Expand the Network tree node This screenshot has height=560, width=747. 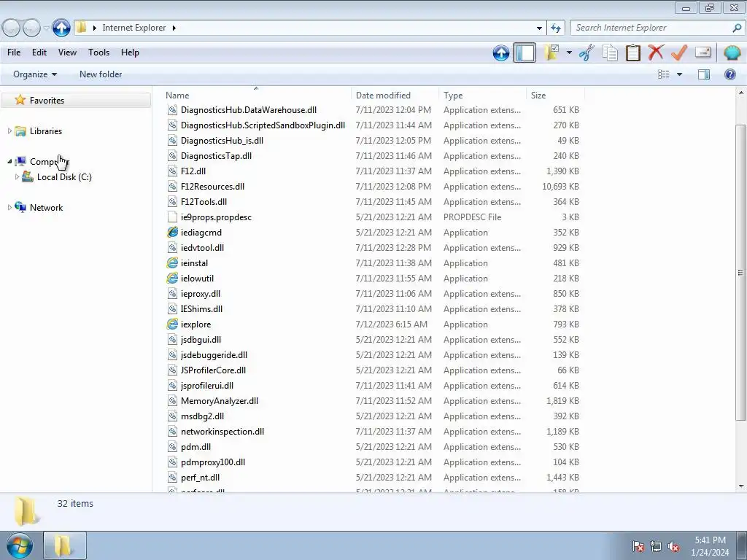click(x=9, y=207)
